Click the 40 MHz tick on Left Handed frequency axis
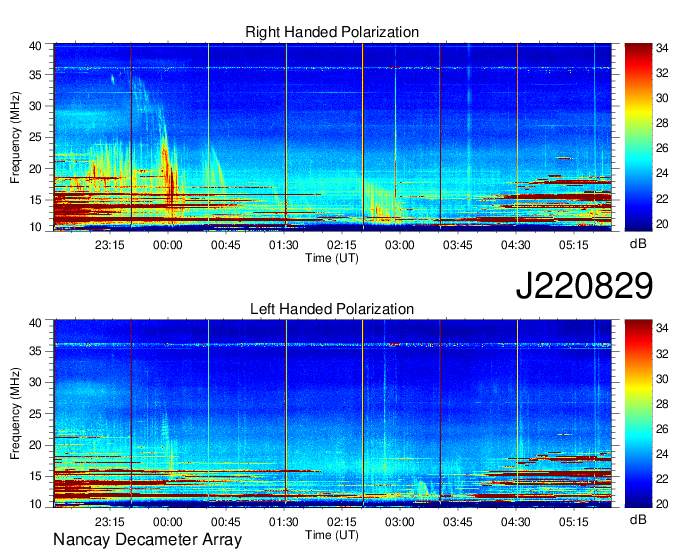The width and height of the screenshot is (680, 552). 35,323
